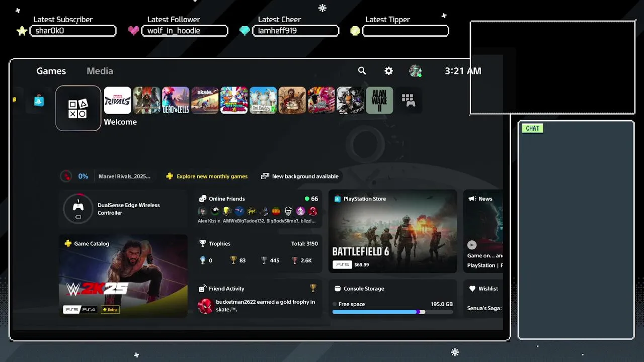Click the yellow coin beside Latest Tipper
Viewport: 644px width, 362px height.
tap(355, 31)
